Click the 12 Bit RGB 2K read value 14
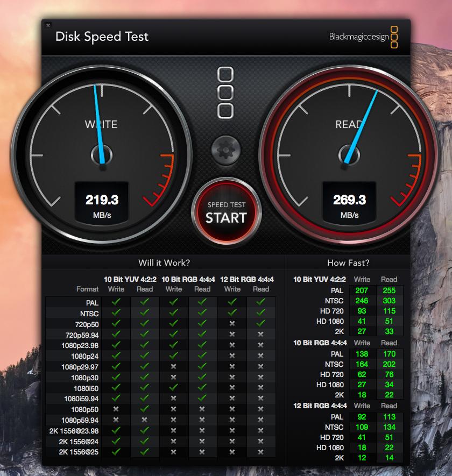Image resolution: width=452 pixels, height=476 pixels. click(389, 458)
